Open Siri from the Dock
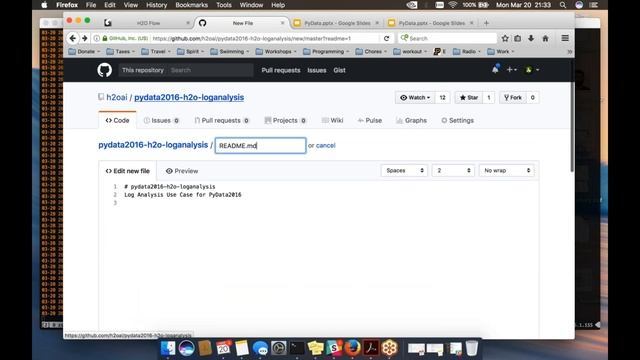The image size is (640, 360). (x=186, y=348)
